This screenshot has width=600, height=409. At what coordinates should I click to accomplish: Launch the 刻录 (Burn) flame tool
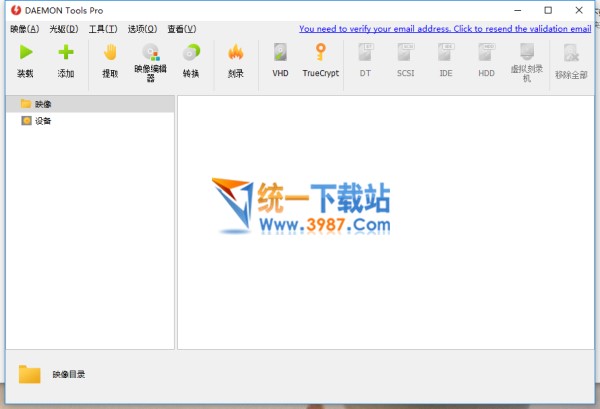pos(236,53)
